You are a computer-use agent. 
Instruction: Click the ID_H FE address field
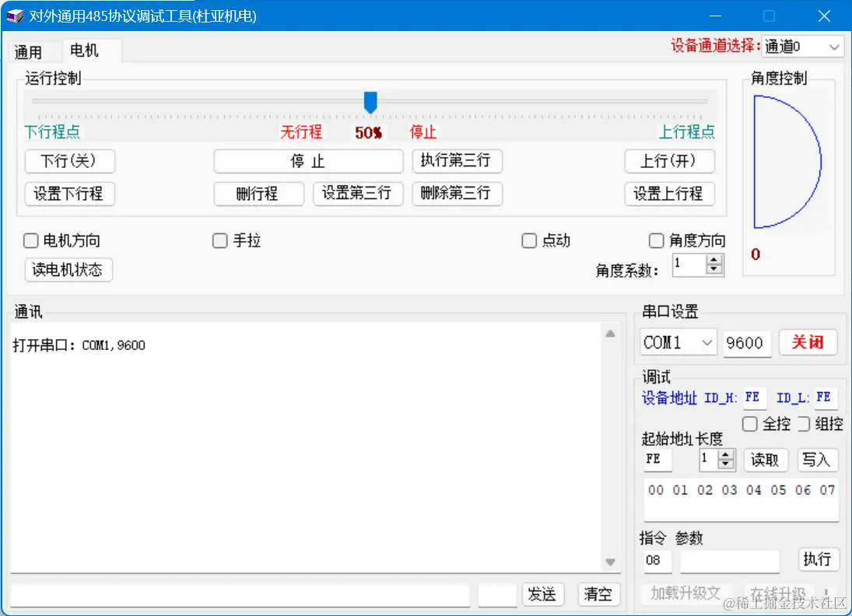(754, 397)
